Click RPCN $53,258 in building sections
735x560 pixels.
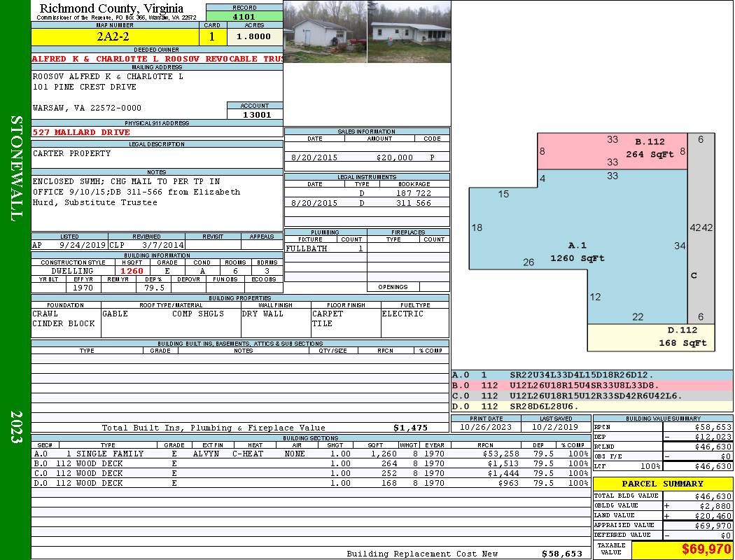(x=500, y=454)
